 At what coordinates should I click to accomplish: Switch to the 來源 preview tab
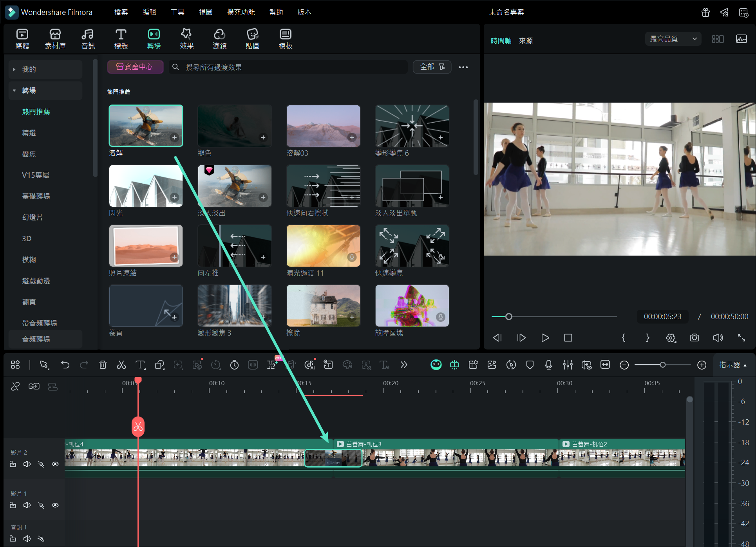click(525, 41)
